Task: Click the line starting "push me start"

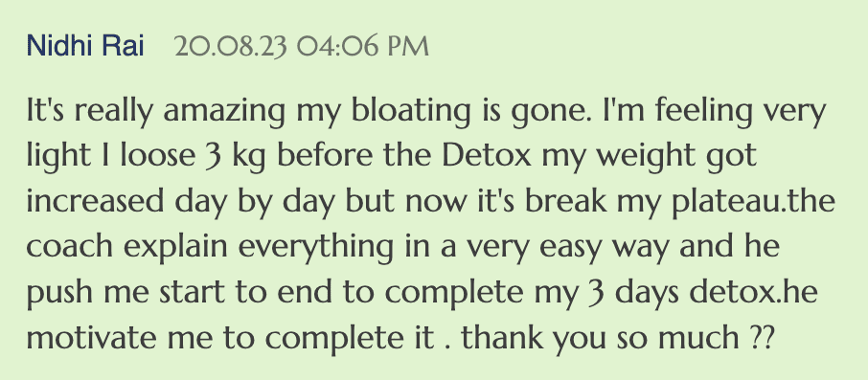Action: click(x=422, y=294)
